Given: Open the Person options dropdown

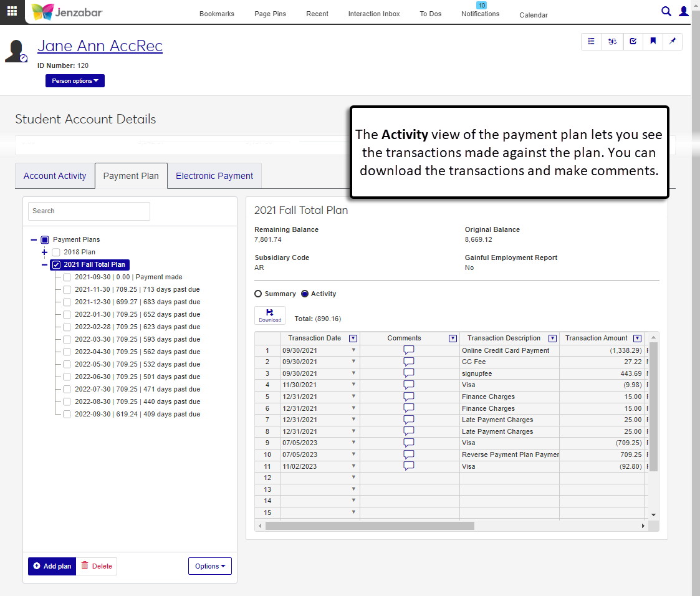Looking at the screenshot, I should coord(75,81).
